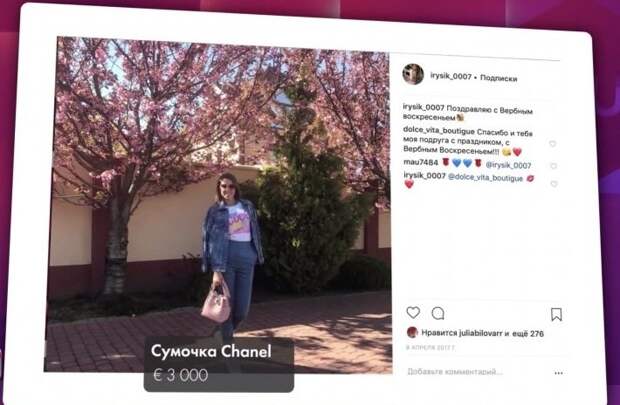Click the @irysik_0007 mention in mau7484 comment

[x=508, y=165]
